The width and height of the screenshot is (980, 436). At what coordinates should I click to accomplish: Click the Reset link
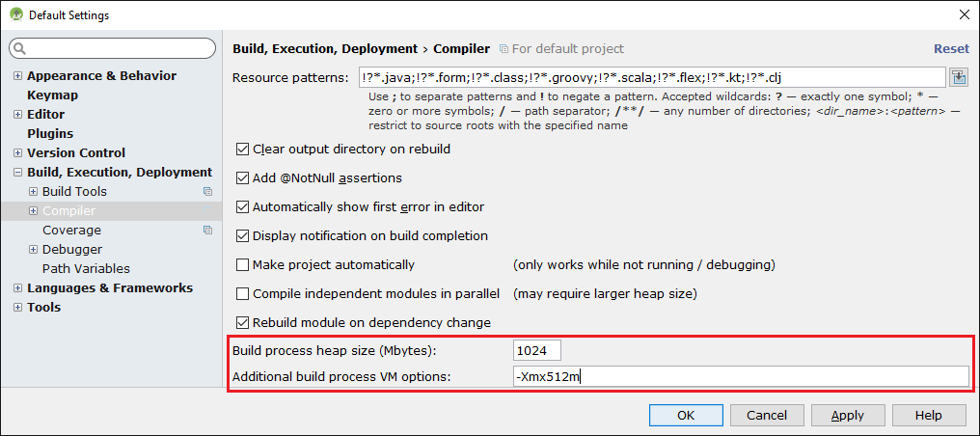(x=951, y=48)
